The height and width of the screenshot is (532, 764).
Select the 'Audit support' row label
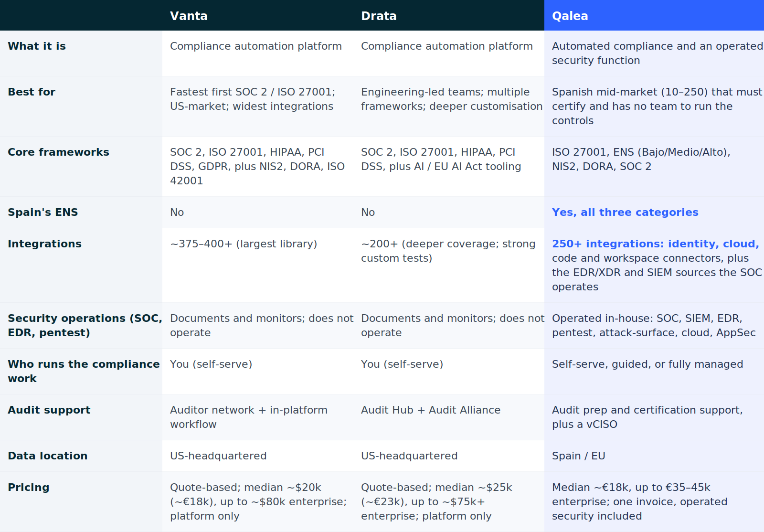49,410
